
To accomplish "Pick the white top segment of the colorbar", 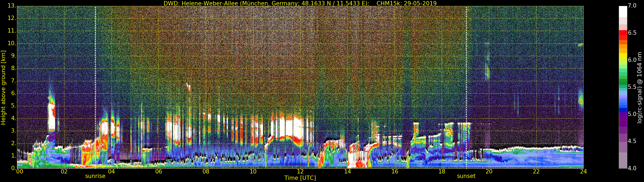I will pos(623,12).
